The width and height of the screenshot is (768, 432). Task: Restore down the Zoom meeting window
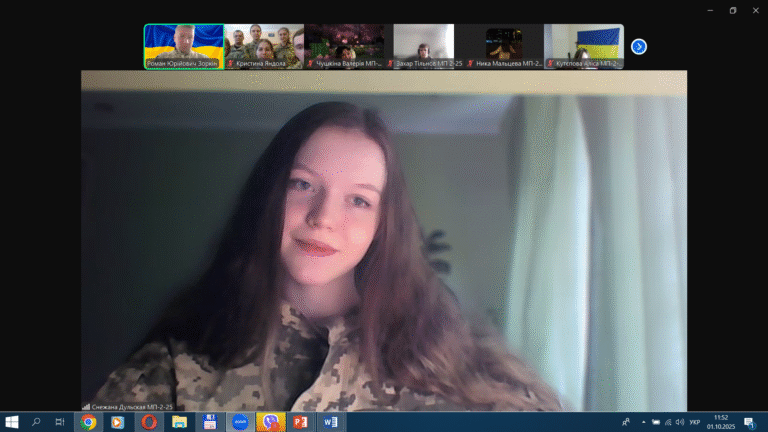[732, 10]
